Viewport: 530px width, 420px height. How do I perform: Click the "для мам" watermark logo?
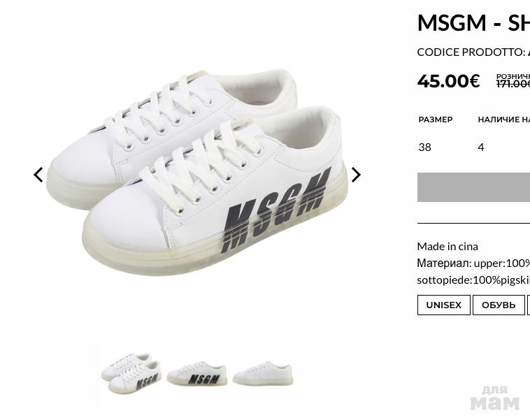point(494,398)
